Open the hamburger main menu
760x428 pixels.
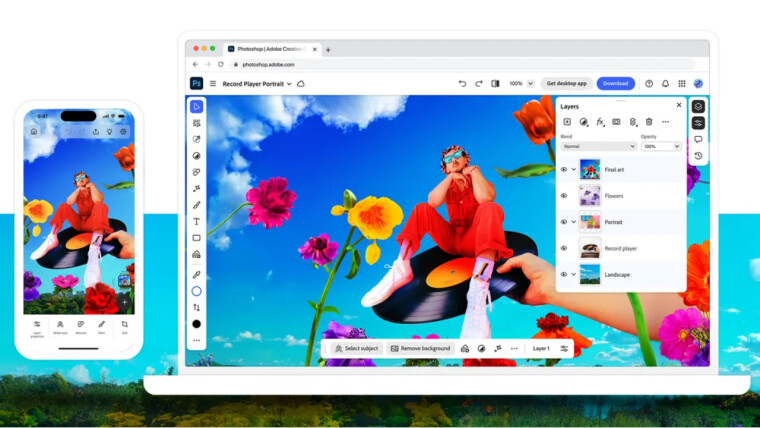coord(212,84)
